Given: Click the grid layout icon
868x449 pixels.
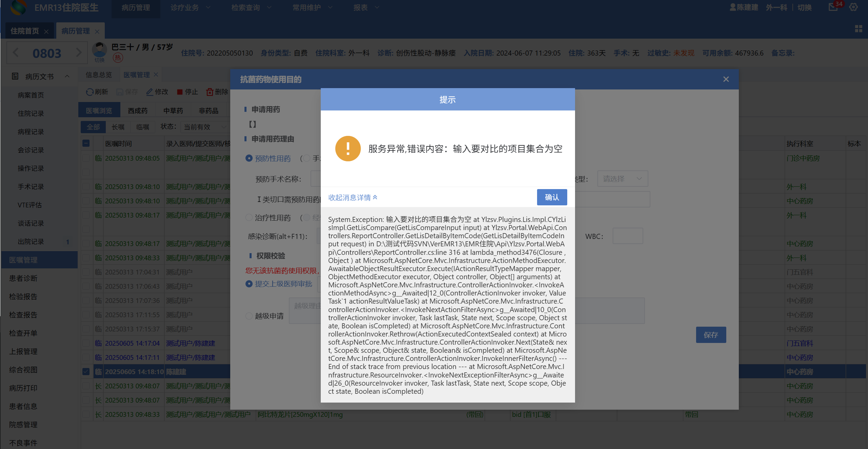Looking at the screenshot, I should [x=858, y=29].
